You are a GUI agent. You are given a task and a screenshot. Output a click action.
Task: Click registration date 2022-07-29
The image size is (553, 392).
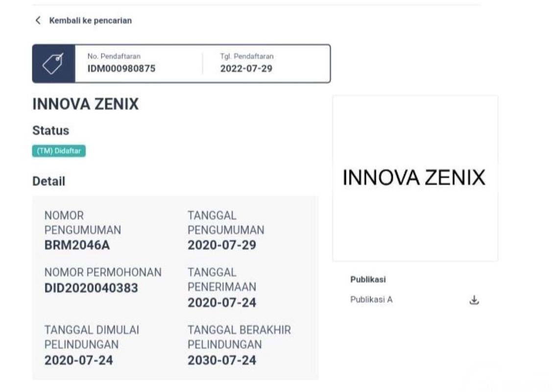click(246, 69)
